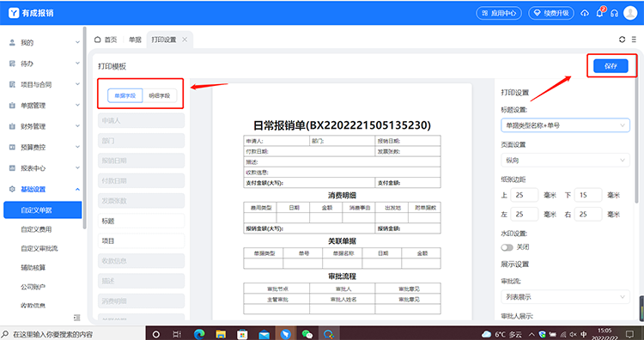The height and width of the screenshot is (340, 644).
Task: Click the 续费升级 button
Action: pyautogui.click(x=550, y=13)
